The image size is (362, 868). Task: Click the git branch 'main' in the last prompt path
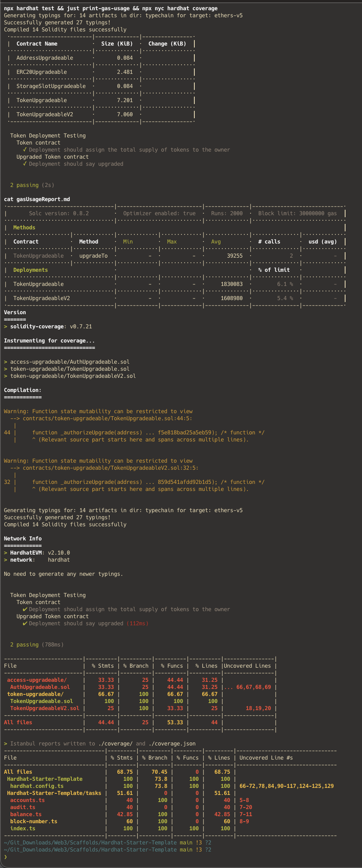pos(186,850)
